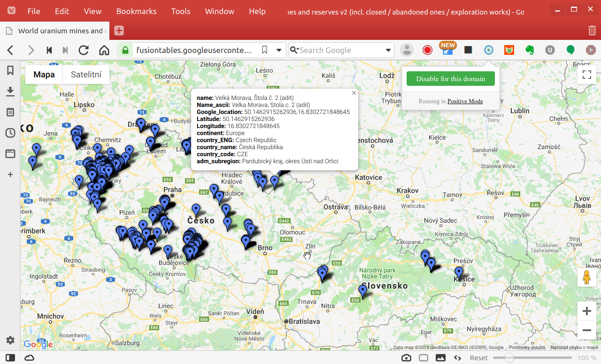Open Street View pegman

point(586,277)
